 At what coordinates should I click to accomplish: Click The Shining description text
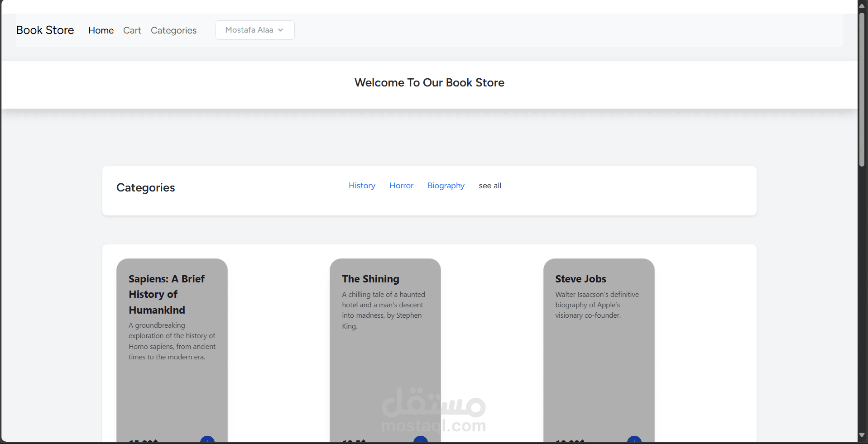pos(384,310)
